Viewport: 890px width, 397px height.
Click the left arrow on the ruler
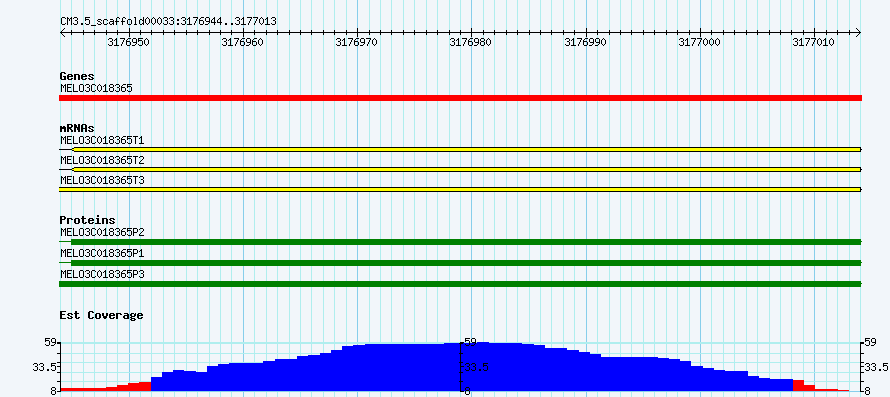62,32
